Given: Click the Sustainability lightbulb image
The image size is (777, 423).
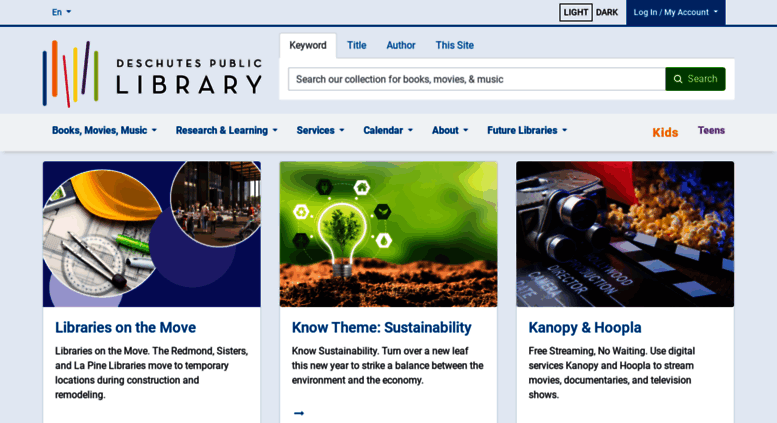Looking at the screenshot, I should [388, 234].
